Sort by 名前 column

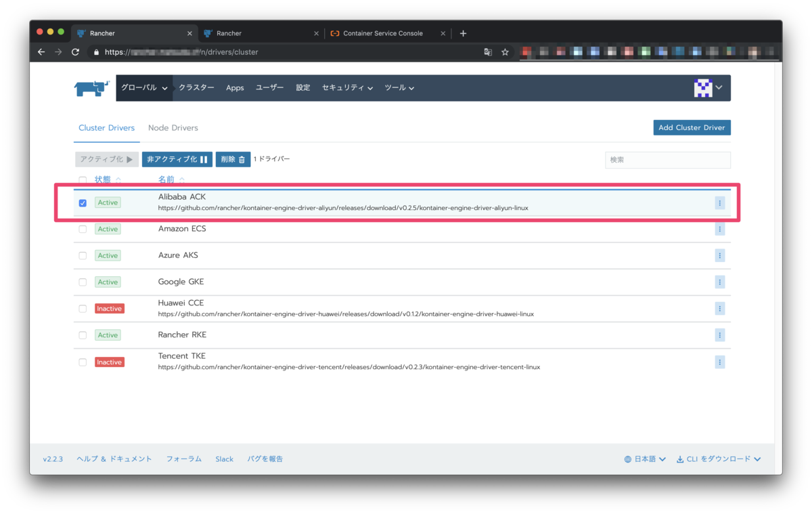coord(172,179)
